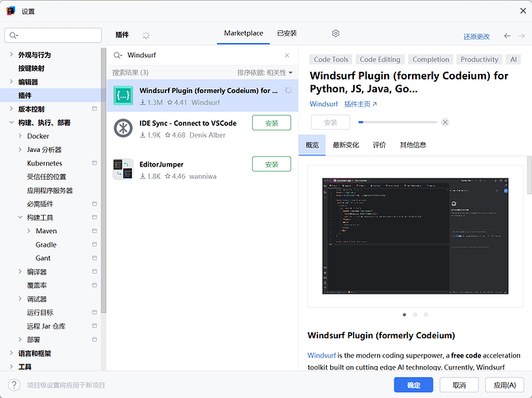Click the project-level icon beside Maven
The height and width of the screenshot is (398, 532).
click(x=95, y=231)
